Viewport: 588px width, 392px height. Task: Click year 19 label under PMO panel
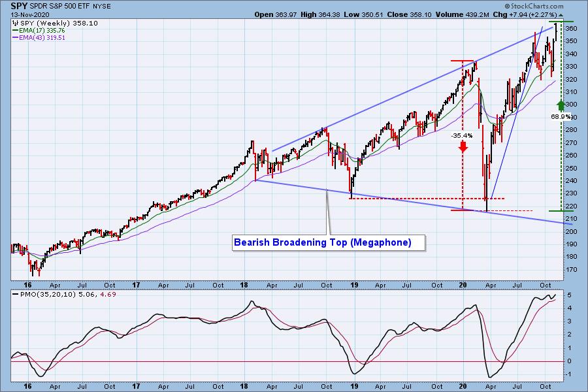(x=354, y=386)
